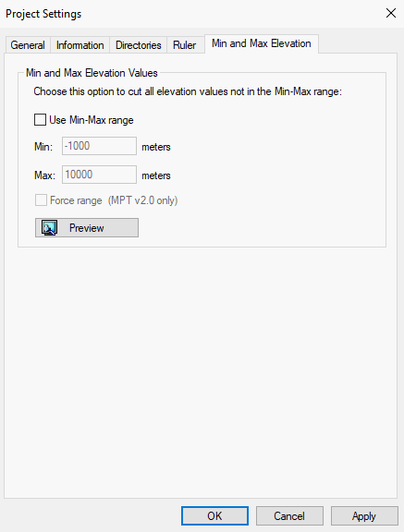Open the Information tab
The width and height of the screenshot is (404, 532).
(x=80, y=45)
